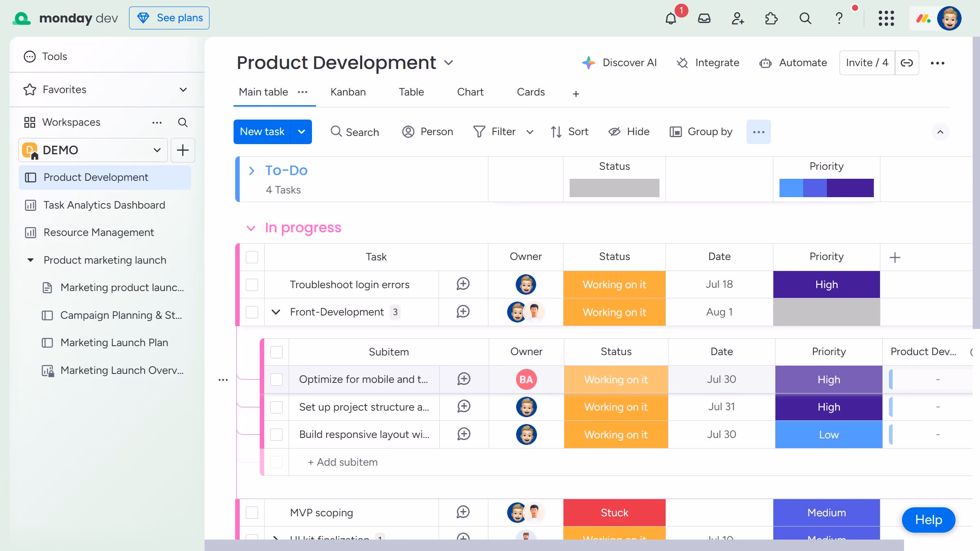The width and height of the screenshot is (980, 551).
Task: Click the Help button
Action: click(x=929, y=520)
